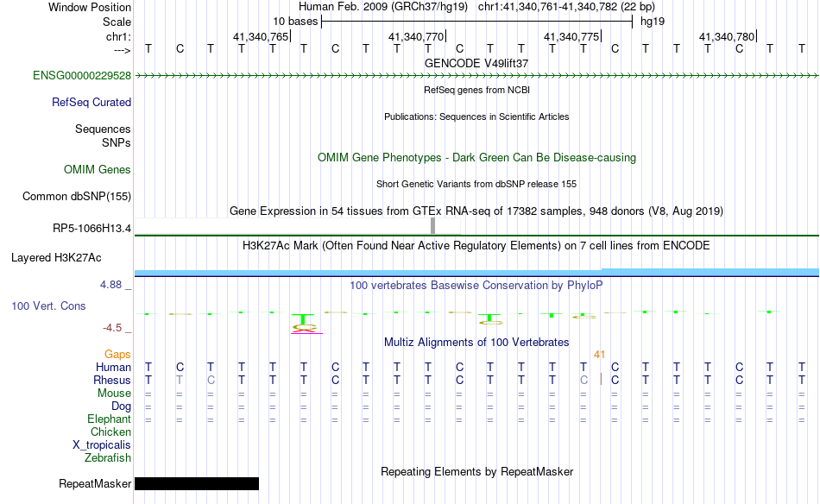Click the Scale label

[117, 22]
